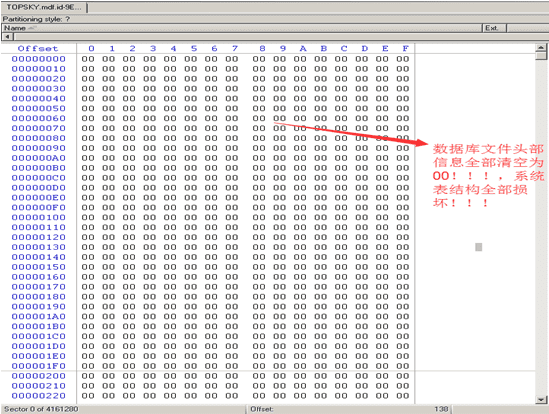This screenshot has height=414, width=549.
Task: Click the hex column header 8
Action: [262, 48]
